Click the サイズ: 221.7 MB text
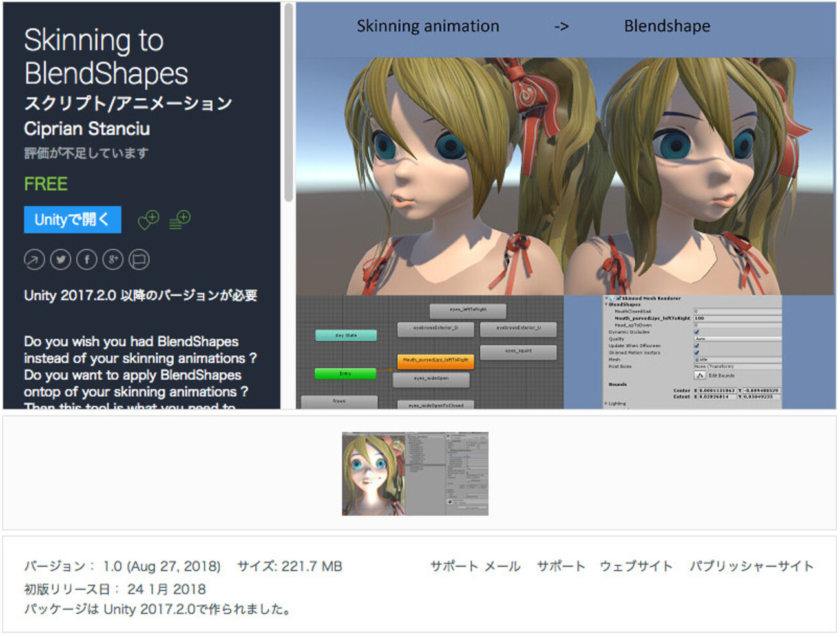 tap(289, 567)
